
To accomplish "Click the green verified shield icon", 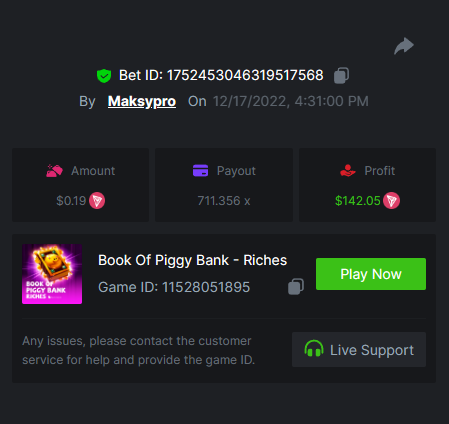I will pos(104,76).
